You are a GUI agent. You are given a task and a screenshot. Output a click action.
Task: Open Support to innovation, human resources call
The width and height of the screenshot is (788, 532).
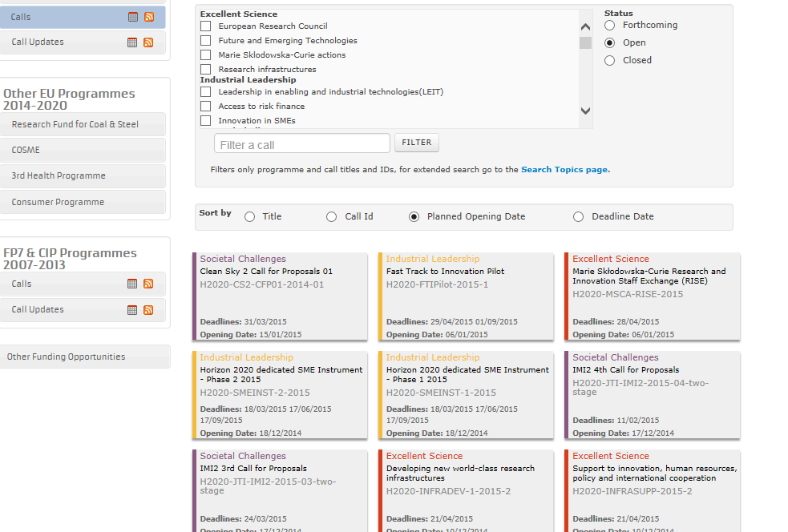coord(655,474)
